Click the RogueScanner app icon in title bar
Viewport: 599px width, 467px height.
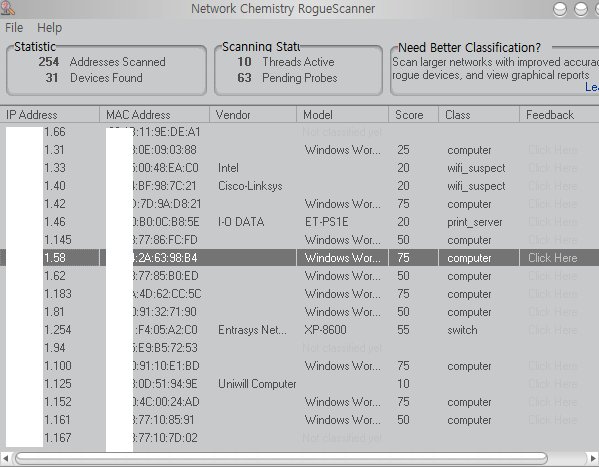7,8
